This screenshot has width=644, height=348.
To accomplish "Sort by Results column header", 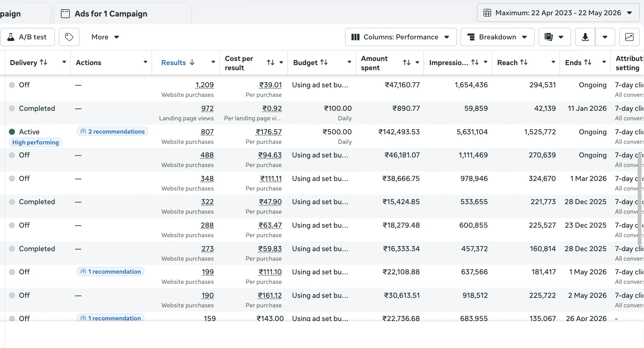I will tap(178, 63).
